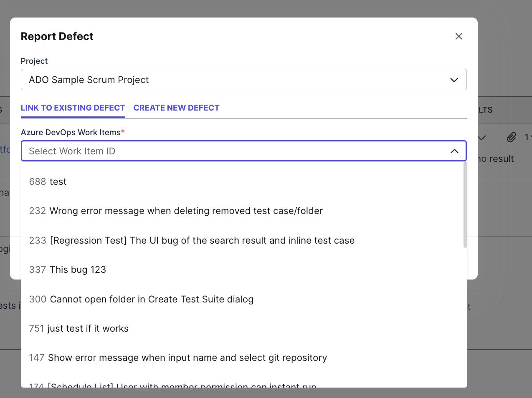The width and height of the screenshot is (532, 398).
Task: Open the attachments paperclip icon
Action: [x=512, y=137]
